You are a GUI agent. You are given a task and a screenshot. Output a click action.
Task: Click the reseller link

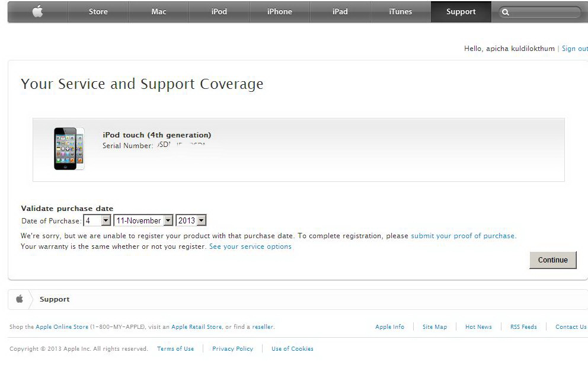tap(263, 326)
